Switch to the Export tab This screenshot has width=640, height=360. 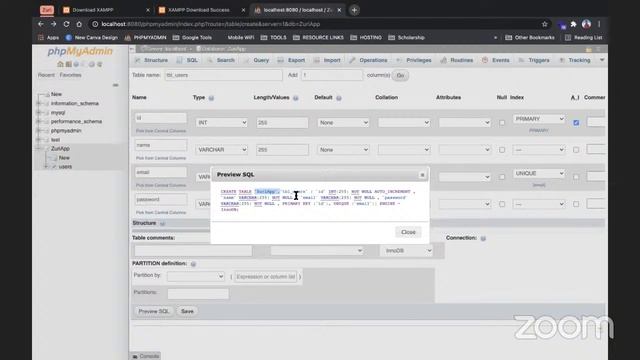click(x=291, y=60)
